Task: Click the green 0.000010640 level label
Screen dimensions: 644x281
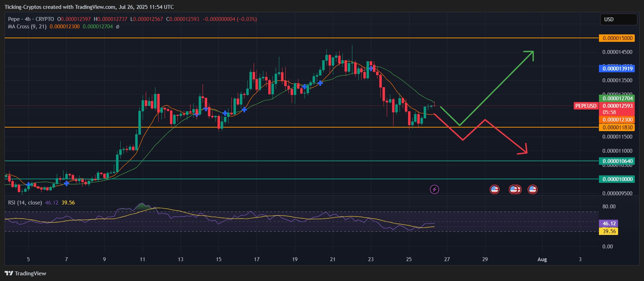Action: tap(617, 161)
